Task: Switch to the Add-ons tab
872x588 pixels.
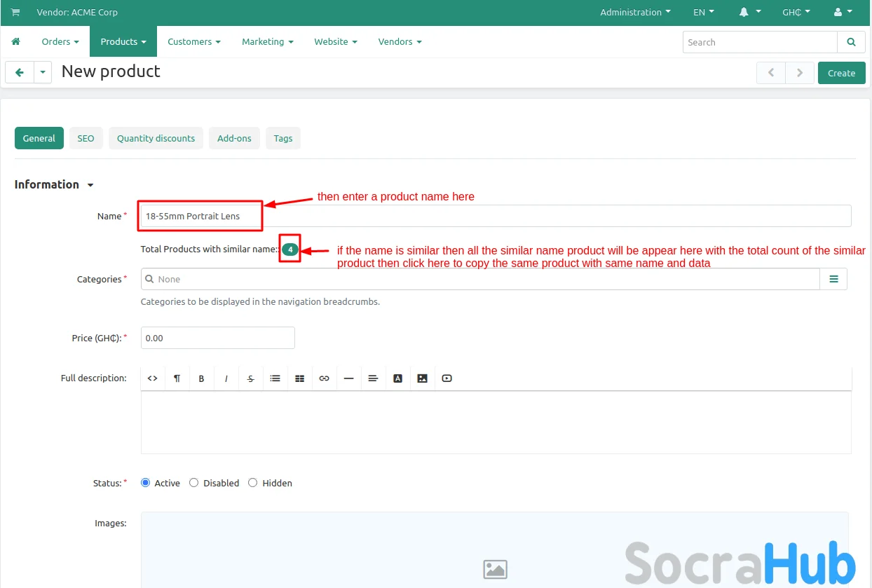Action: point(234,138)
